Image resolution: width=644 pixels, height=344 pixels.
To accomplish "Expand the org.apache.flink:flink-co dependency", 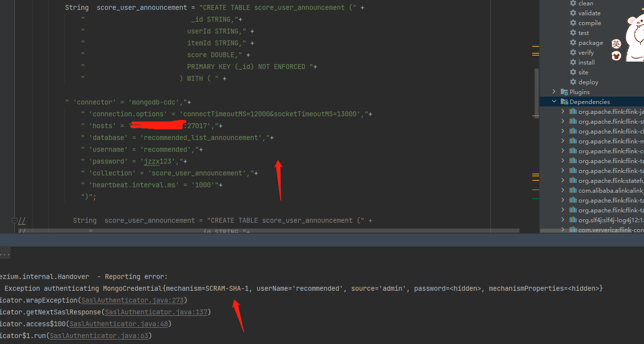I will point(563,151).
